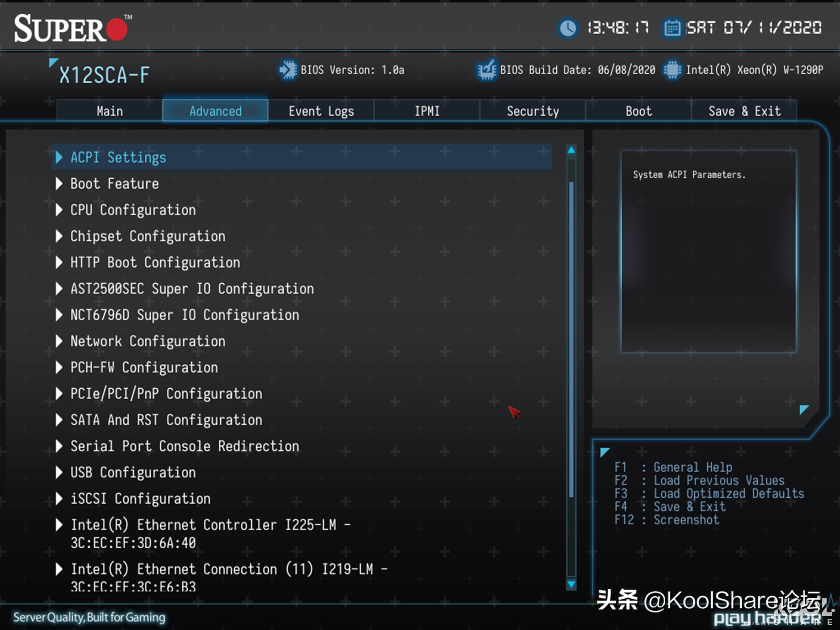This screenshot has width=840, height=630.
Task: Expand the USB Configuration arrow
Action: tap(59, 472)
